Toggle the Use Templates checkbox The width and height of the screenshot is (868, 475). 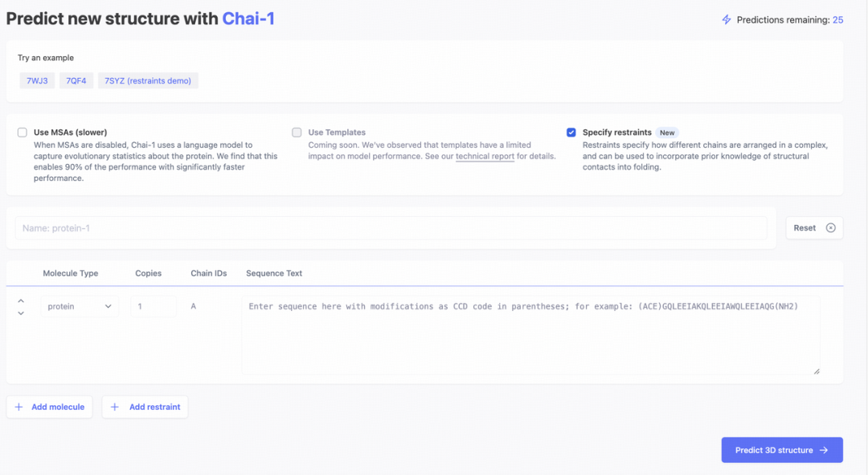point(297,133)
